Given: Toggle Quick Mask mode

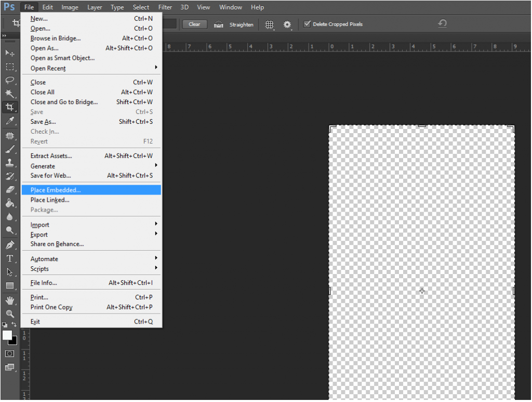Looking at the screenshot, I should pyautogui.click(x=10, y=354).
